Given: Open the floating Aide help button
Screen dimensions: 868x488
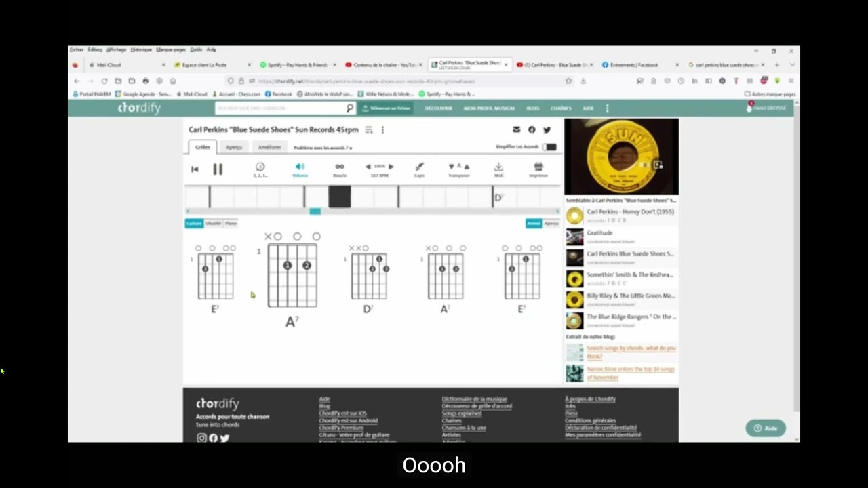Looking at the screenshot, I should (x=766, y=428).
